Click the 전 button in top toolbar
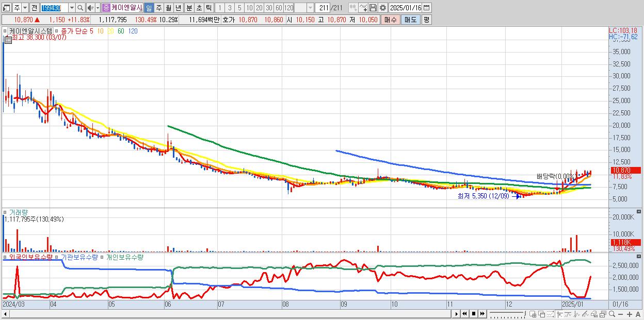The image size is (644, 320). 34,8
